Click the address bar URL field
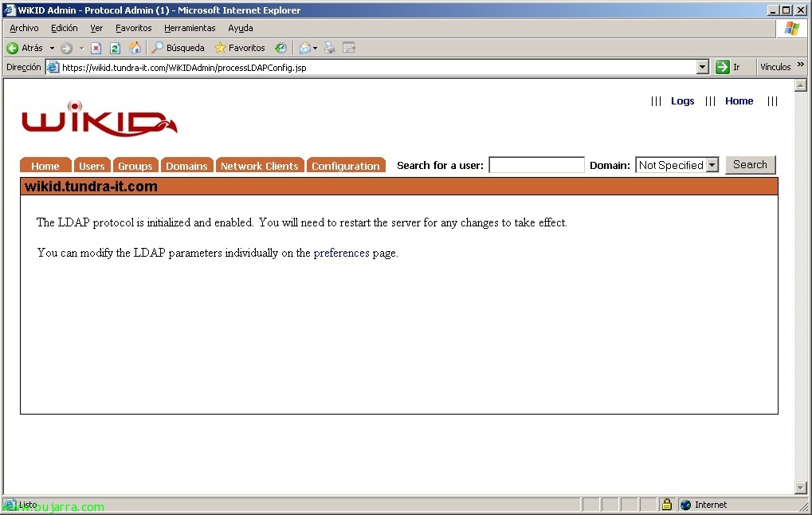The image size is (812, 515). [378, 67]
